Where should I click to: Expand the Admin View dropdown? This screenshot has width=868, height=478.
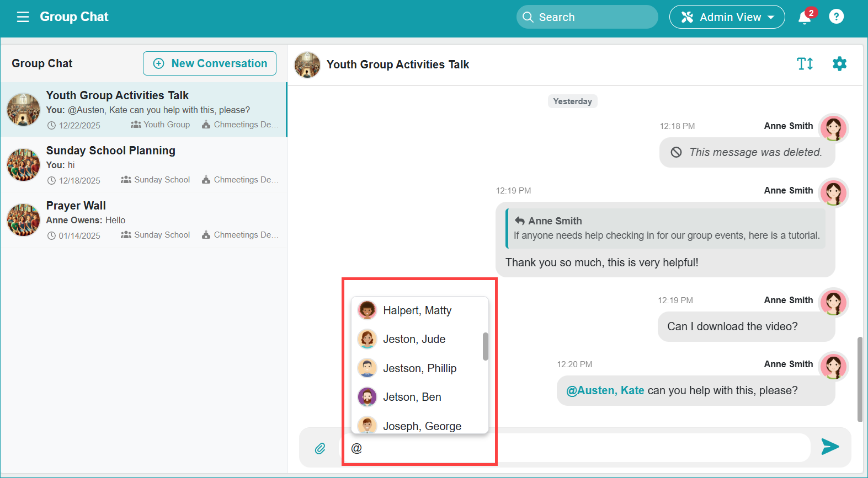(x=727, y=17)
